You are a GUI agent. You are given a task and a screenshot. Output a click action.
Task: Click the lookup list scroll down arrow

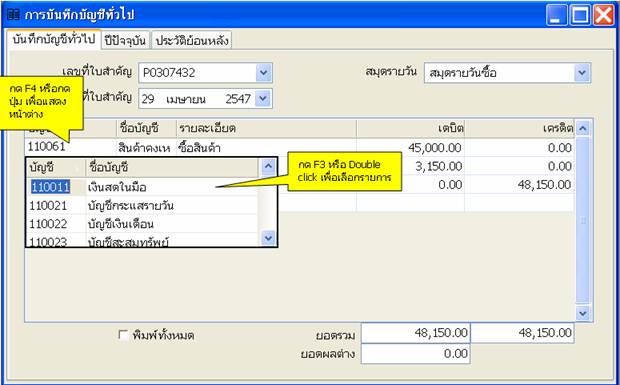pos(268,238)
